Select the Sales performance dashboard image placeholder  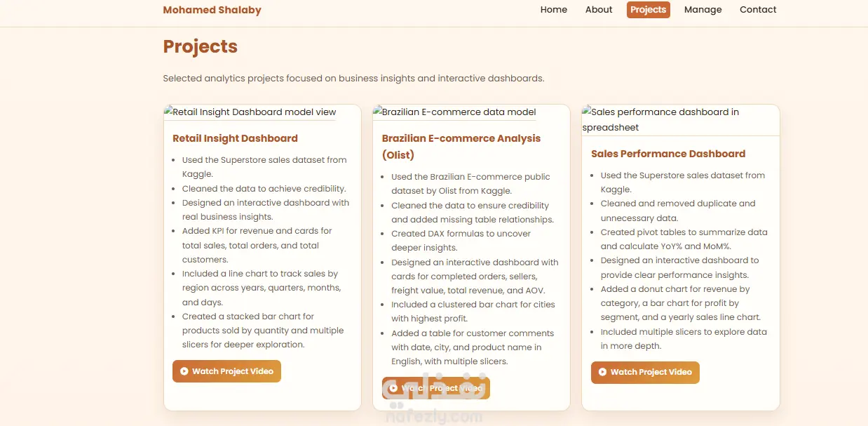click(x=680, y=120)
